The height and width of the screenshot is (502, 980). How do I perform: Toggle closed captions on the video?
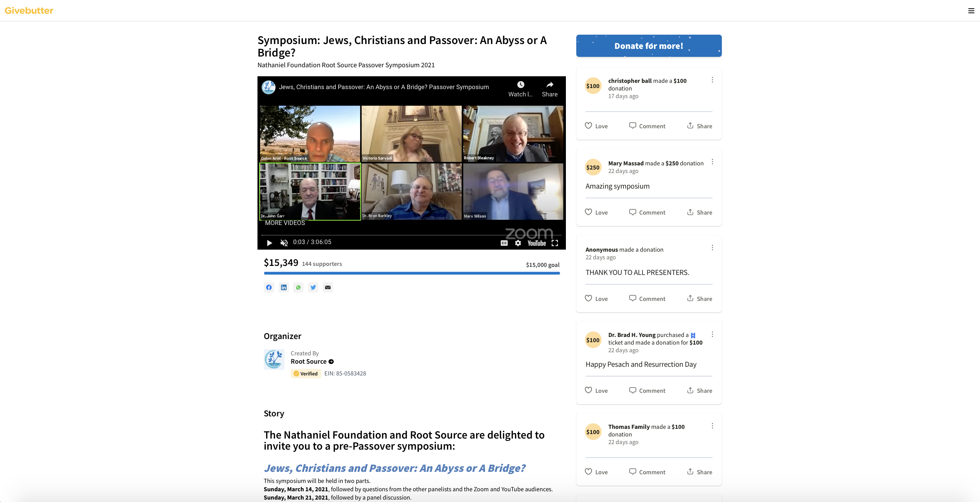point(504,243)
